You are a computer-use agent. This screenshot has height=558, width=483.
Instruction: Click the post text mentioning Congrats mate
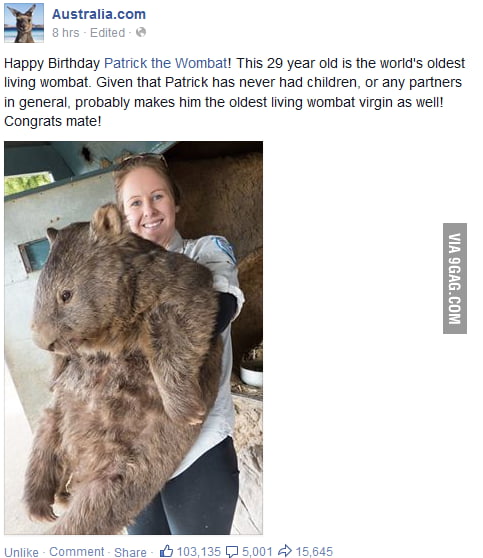(x=53, y=121)
